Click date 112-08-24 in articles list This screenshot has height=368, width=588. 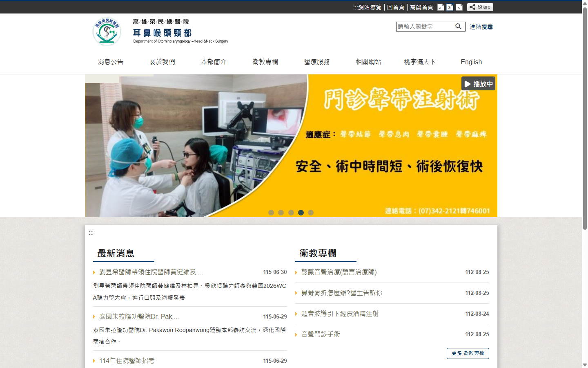[477, 314]
